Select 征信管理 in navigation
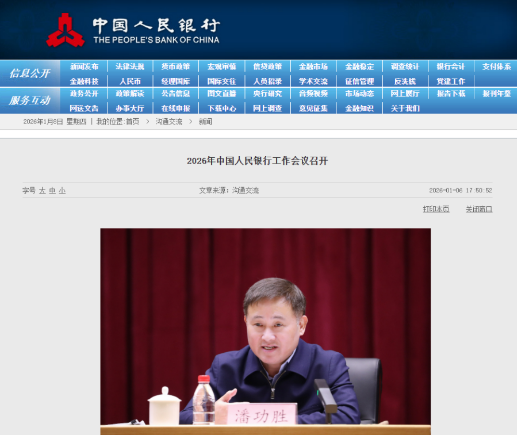The height and width of the screenshot is (435, 517). click(359, 81)
